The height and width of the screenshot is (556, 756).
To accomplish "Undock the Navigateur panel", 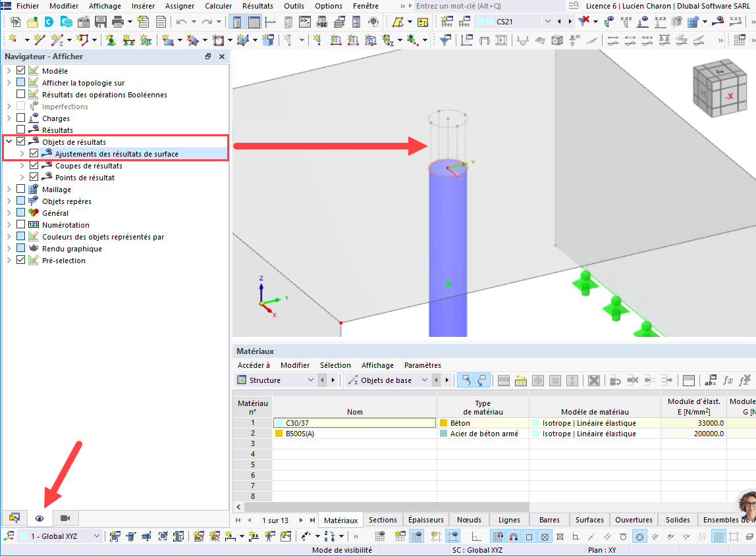I will point(208,57).
